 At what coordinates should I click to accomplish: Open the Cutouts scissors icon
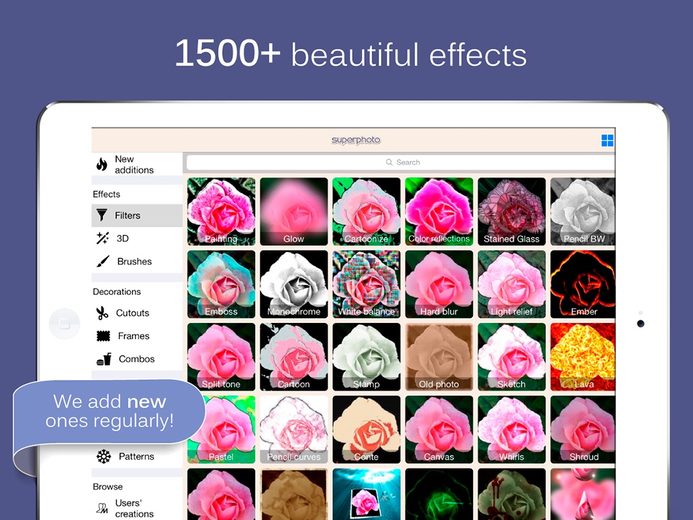102,313
